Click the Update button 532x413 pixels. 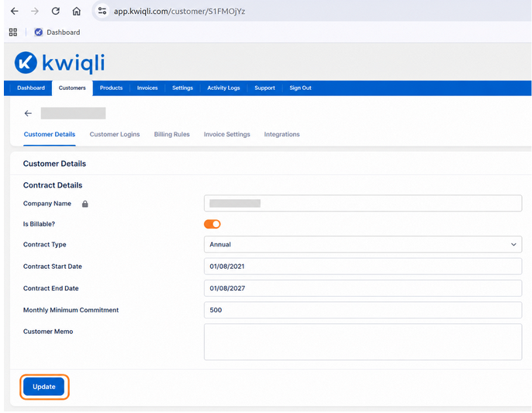[x=44, y=387]
